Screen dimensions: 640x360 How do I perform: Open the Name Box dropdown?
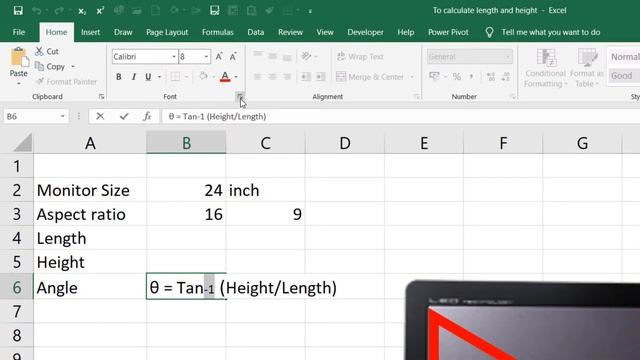62,116
